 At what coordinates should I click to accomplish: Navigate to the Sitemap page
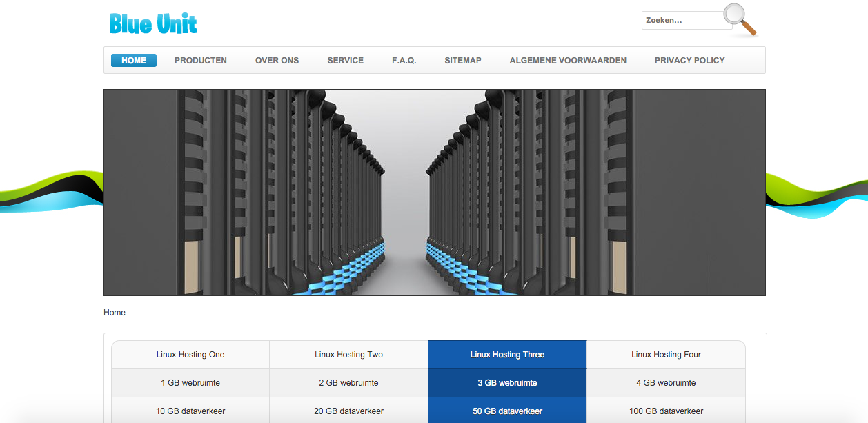pos(463,61)
